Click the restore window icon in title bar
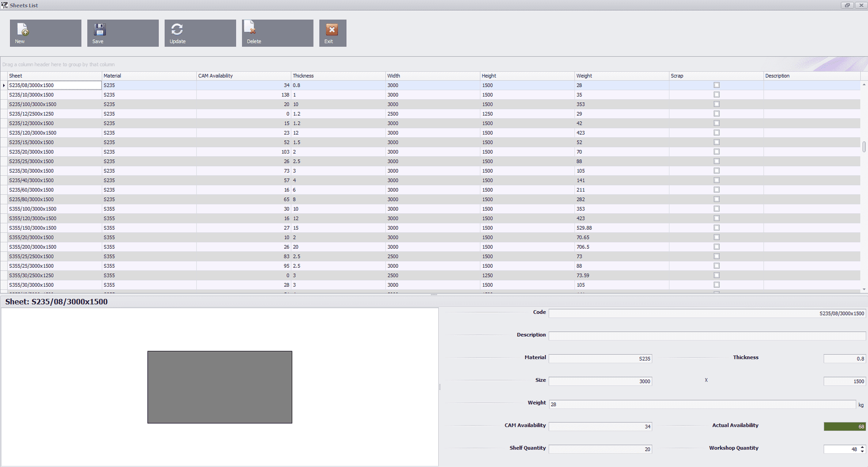 click(x=847, y=5)
